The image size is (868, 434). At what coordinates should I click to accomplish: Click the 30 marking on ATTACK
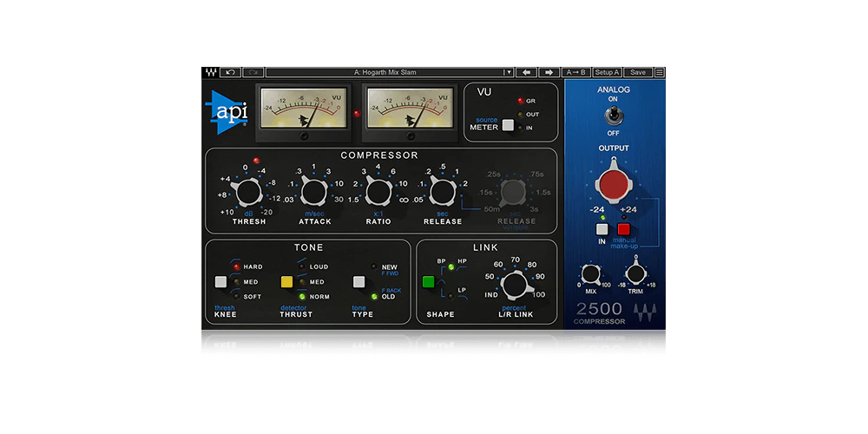[x=339, y=200]
